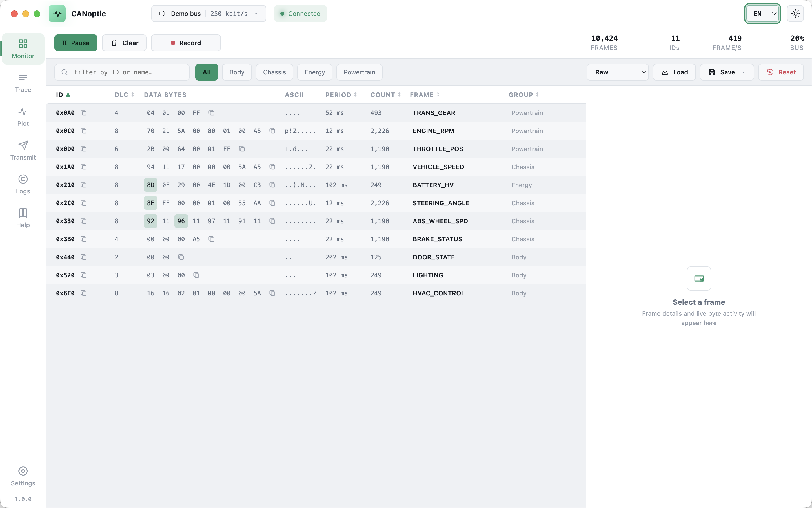The height and width of the screenshot is (508, 812).
Task: Sort table by FRAME column
Action: (425, 95)
